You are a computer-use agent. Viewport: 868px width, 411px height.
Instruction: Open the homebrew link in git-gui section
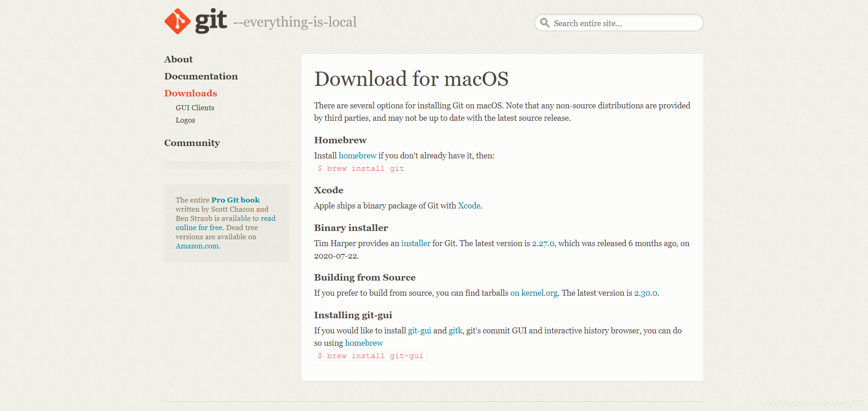(364, 343)
